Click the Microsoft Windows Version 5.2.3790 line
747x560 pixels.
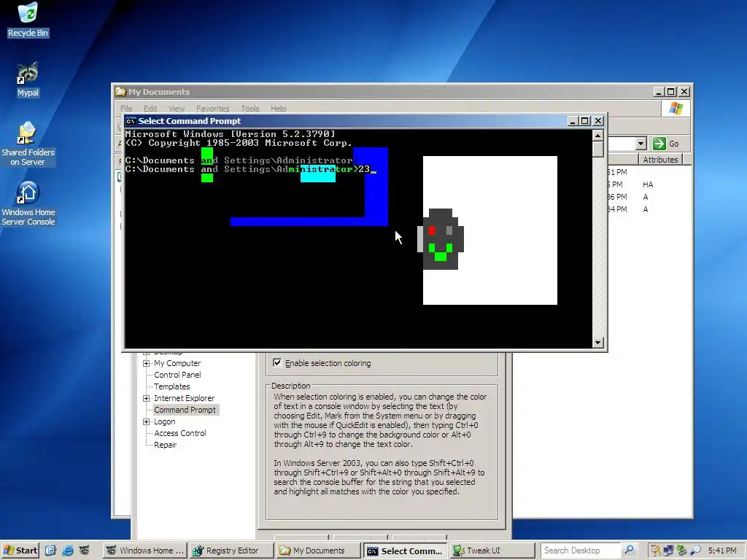[230, 134]
